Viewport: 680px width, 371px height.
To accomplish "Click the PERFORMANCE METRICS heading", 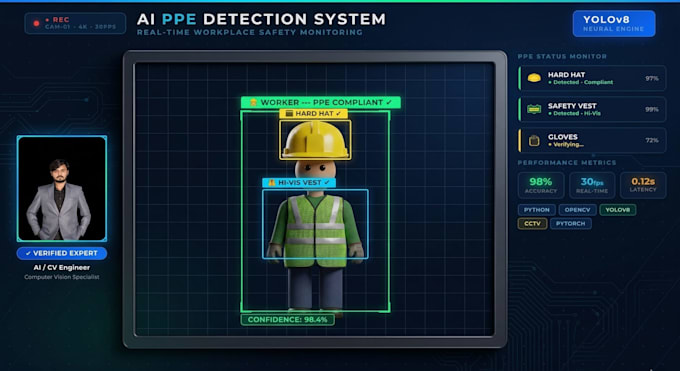I will click(567, 163).
